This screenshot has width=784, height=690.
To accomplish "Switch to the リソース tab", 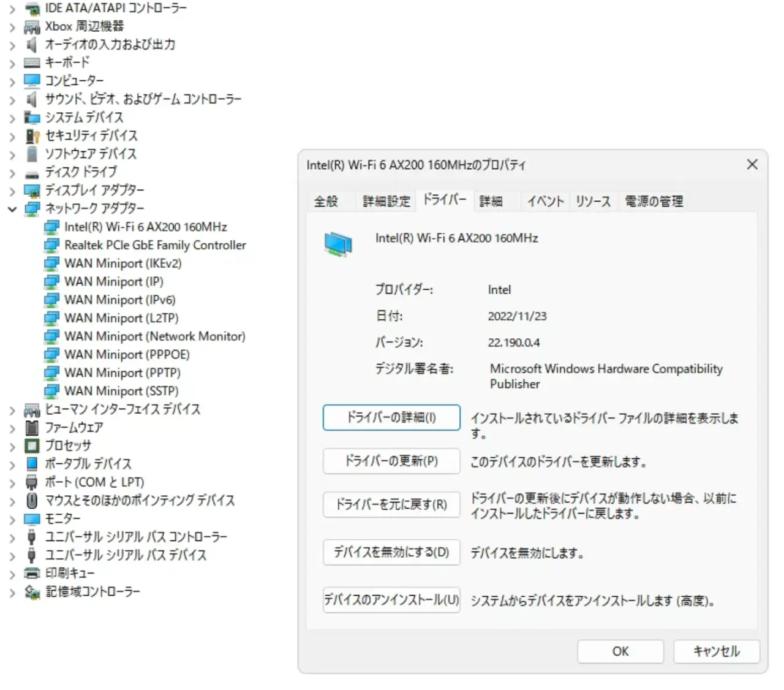I will [x=593, y=201].
